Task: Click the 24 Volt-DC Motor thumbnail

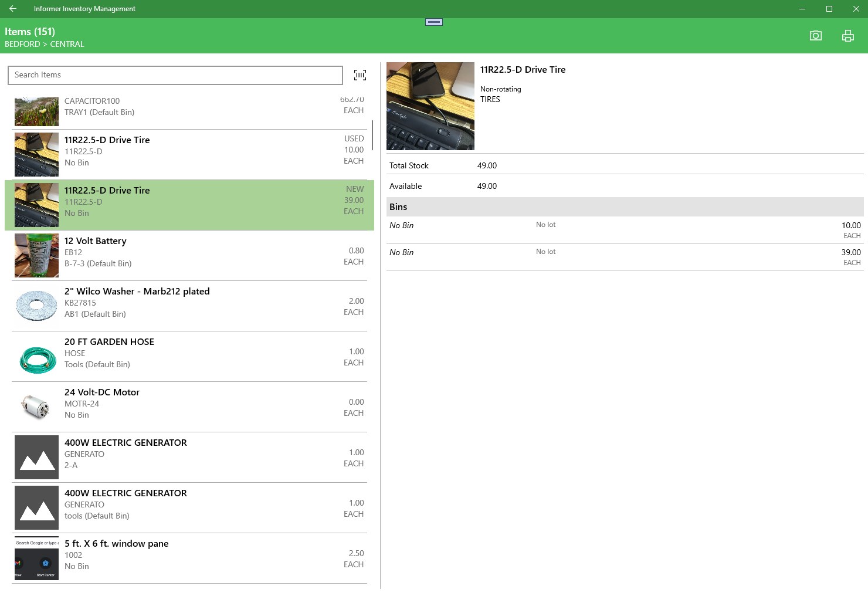Action: pyautogui.click(x=36, y=407)
